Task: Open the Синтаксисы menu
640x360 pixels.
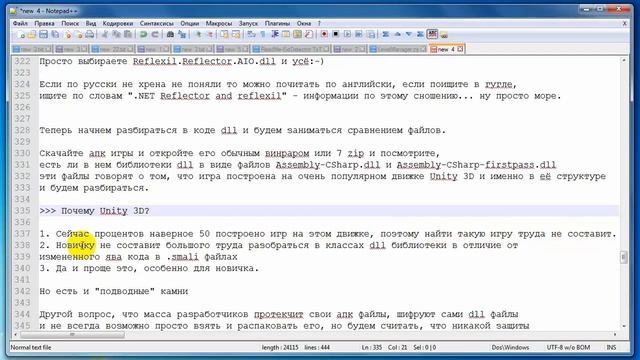Action: click(156, 24)
